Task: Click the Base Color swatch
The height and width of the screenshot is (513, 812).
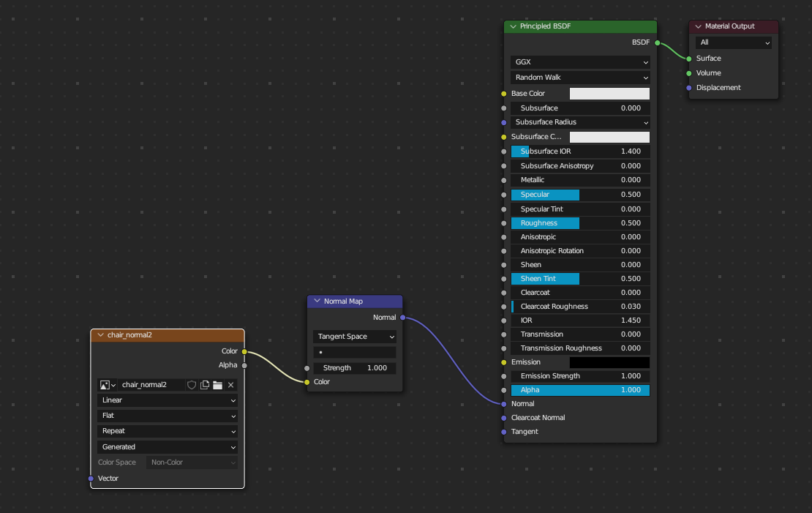Action: [609, 93]
